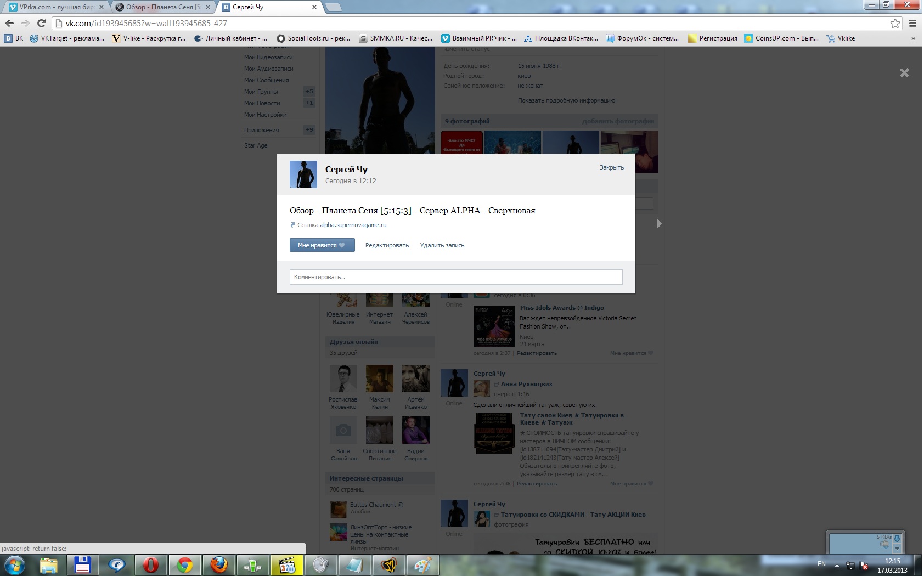Launch the floppy disk save app in taskbar
The height and width of the screenshot is (576, 924).
pyautogui.click(x=82, y=565)
